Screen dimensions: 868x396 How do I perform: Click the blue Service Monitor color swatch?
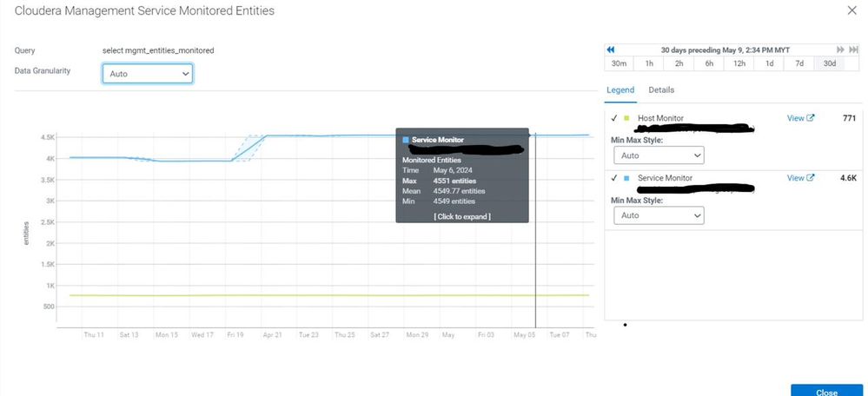pos(626,178)
